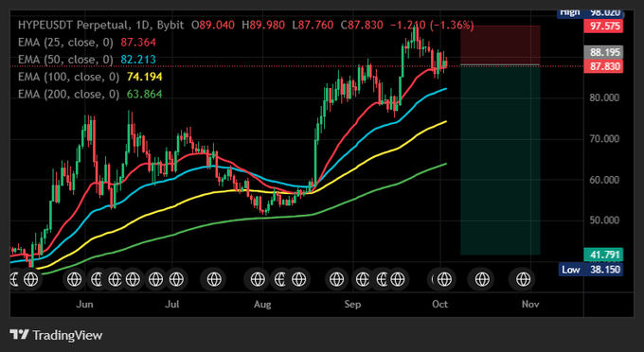The height and width of the screenshot is (352, 644).
Task: Click the economic event globe icon nearest Nov
Action: click(523, 279)
